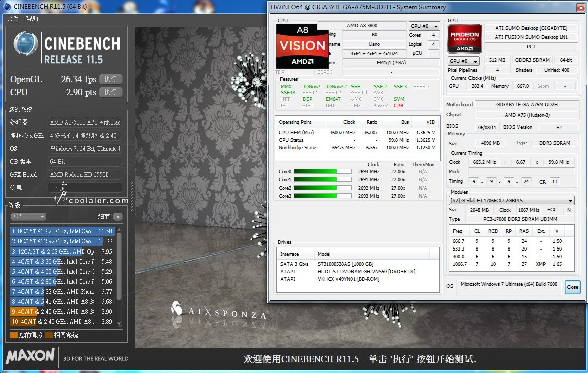Click the ATI SUMO Desktop [GIGABYTE] field
Image resolution: width=588 pixels, height=373 pixels.
click(x=531, y=28)
